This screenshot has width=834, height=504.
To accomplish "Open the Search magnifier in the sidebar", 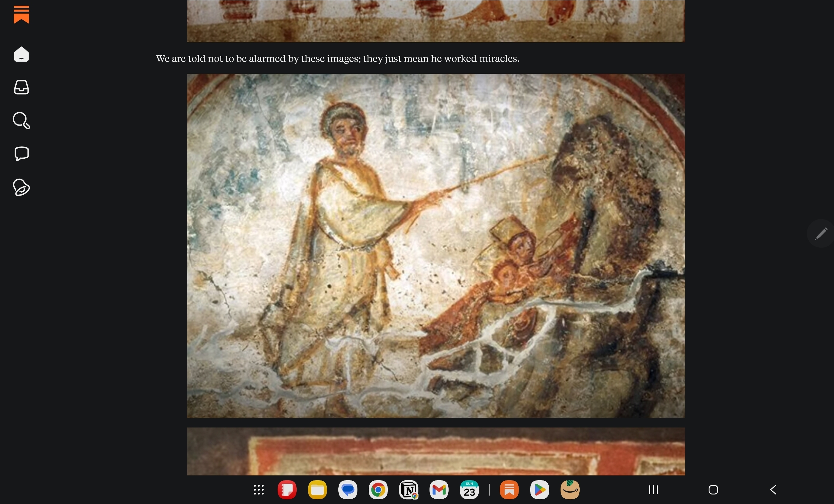I will 21,121.
